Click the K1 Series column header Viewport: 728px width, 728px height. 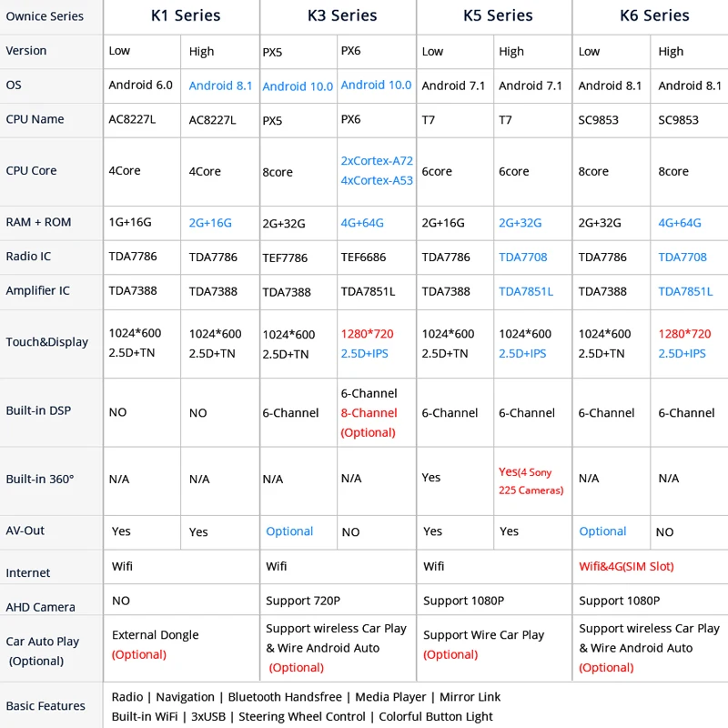[185, 16]
